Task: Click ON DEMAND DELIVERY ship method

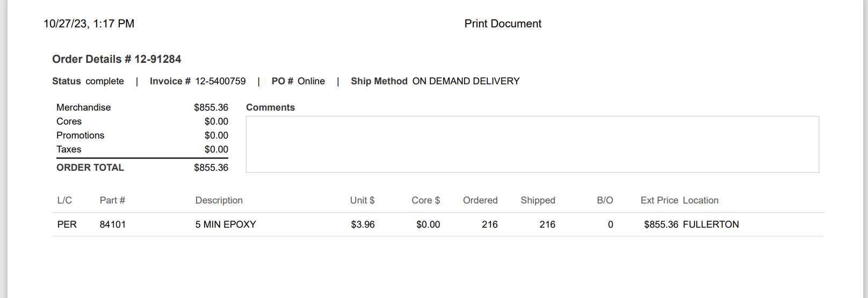Action: point(466,81)
